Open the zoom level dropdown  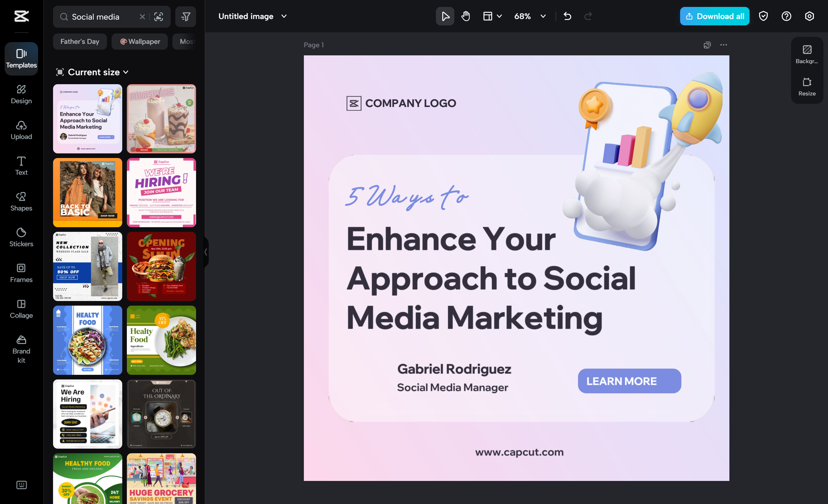click(x=542, y=16)
